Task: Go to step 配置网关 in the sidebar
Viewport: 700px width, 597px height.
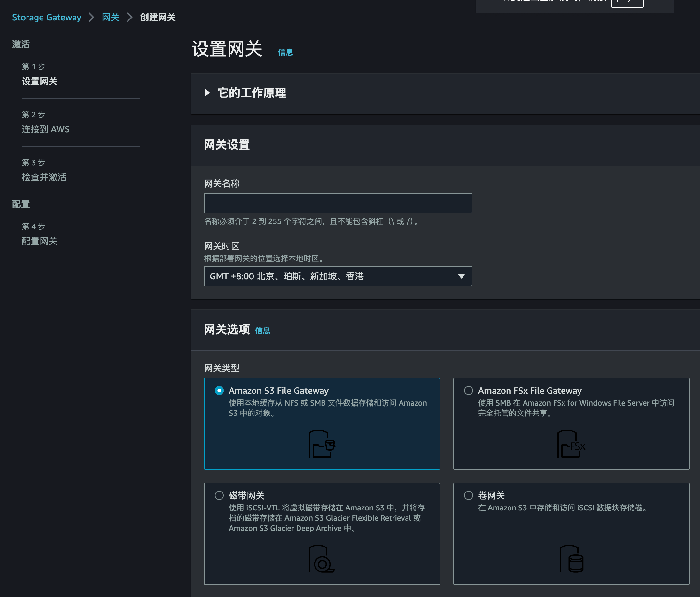Action: (40, 241)
